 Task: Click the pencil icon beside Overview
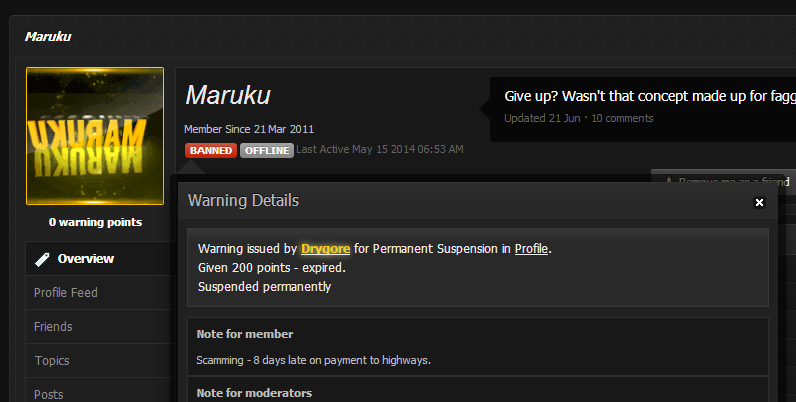42,259
